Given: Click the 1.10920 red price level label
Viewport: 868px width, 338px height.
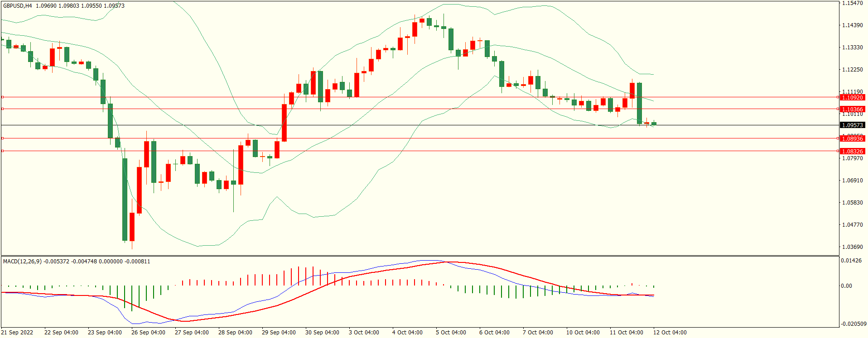Looking at the screenshot, I should click(x=852, y=97).
